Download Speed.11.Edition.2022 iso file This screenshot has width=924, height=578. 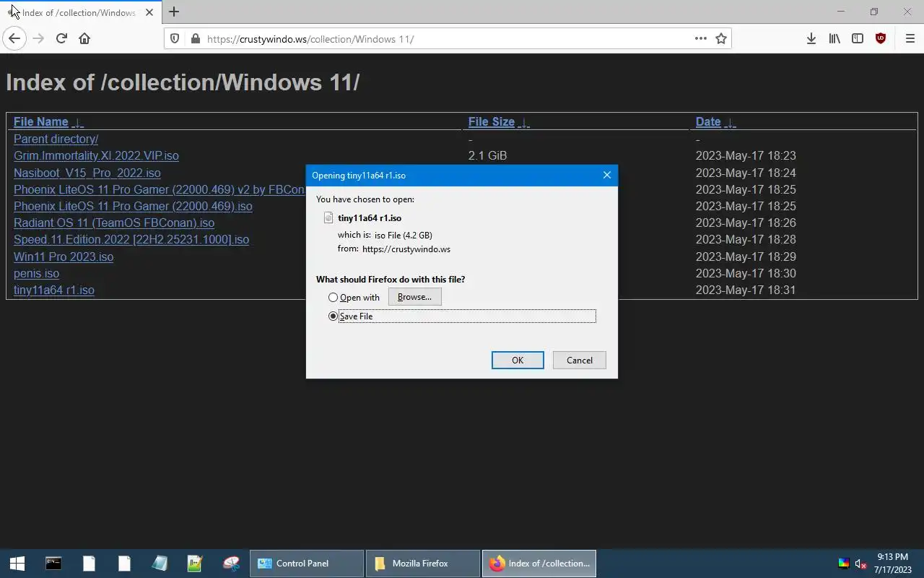[x=131, y=239]
